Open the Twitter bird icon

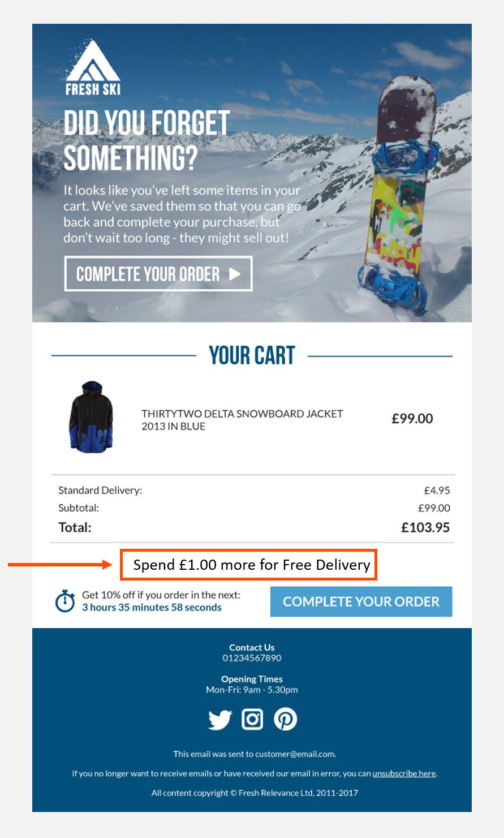[x=220, y=720]
